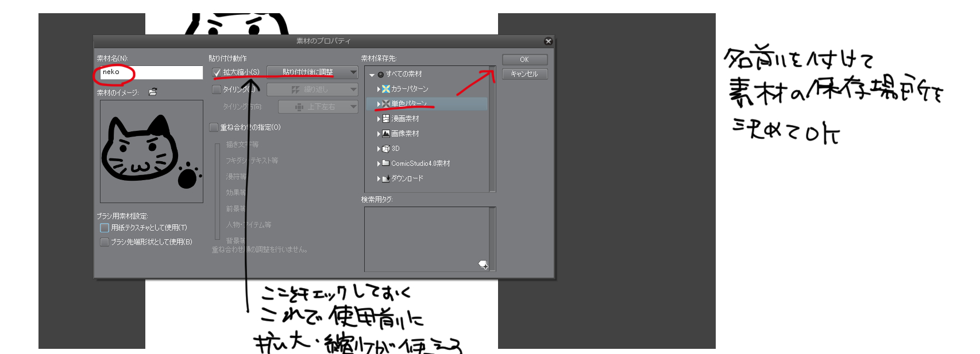The height and width of the screenshot is (354, 980).
Task: Click the add-tag icon in 検索用タグ box
Action: [483, 264]
